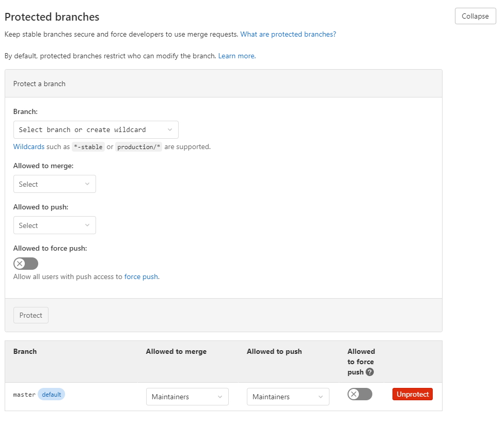
Task: Click the "default" badge next to master
Action: (x=51, y=394)
